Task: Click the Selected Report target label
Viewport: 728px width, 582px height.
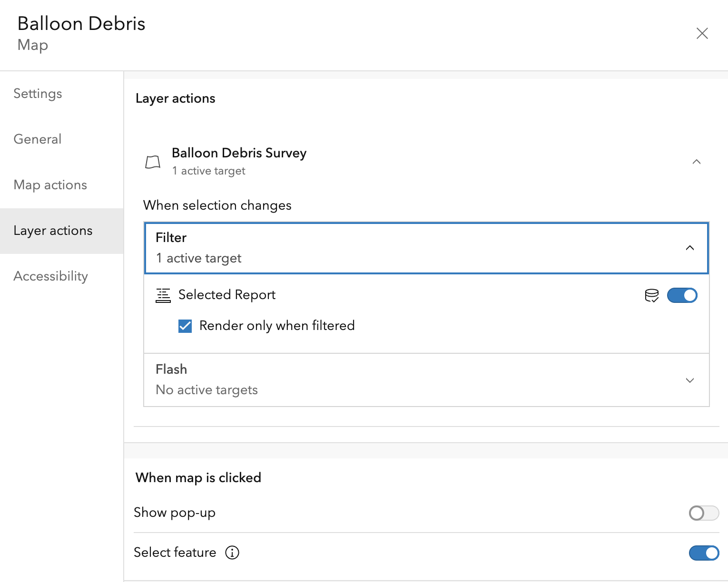Action: click(x=227, y=295)
